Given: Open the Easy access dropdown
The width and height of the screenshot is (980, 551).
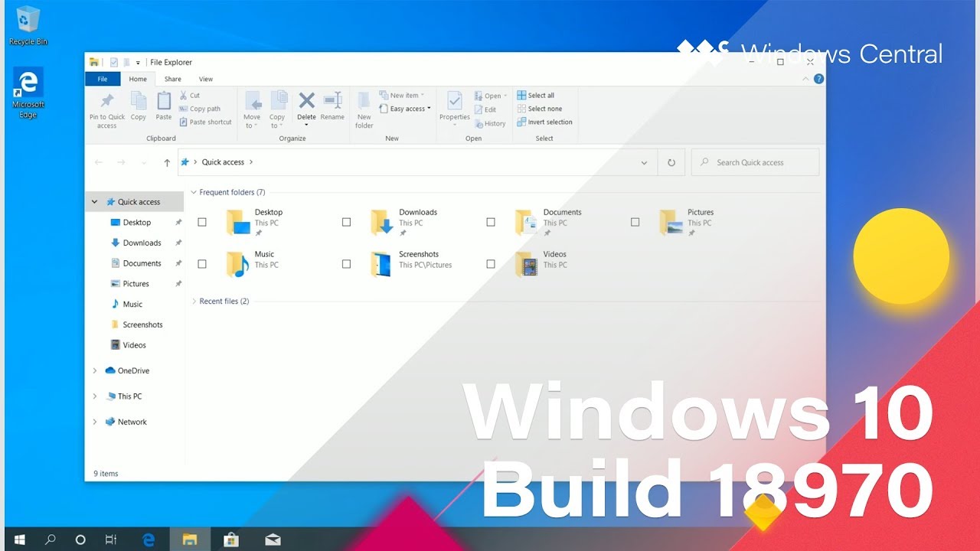Looking at the screenshot, I should pyautogui.click(x=405, y=109).
